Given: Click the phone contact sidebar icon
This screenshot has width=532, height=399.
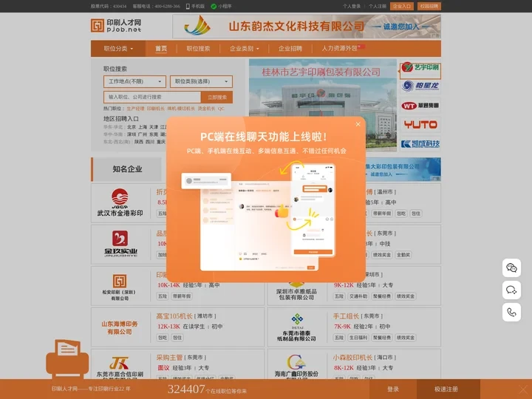Looking at the screenshot, I should coord(511,312).
